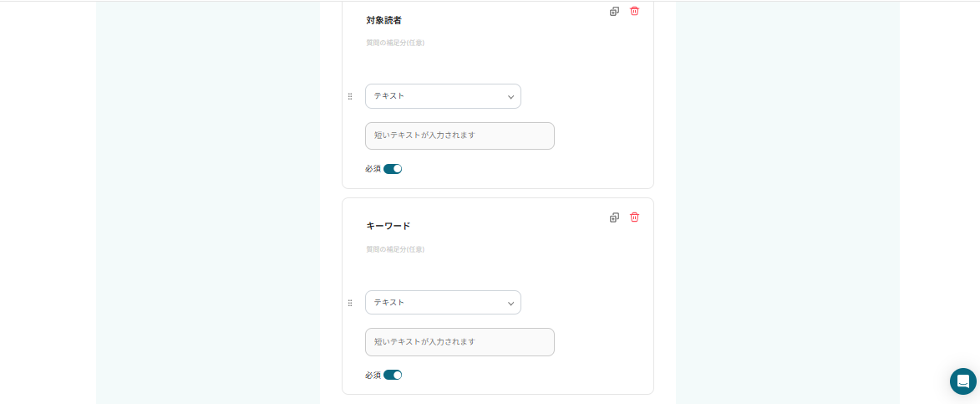Click the 必須 label in キーワード card
Screen dimensions: 980x404
[x=373, y=376]
